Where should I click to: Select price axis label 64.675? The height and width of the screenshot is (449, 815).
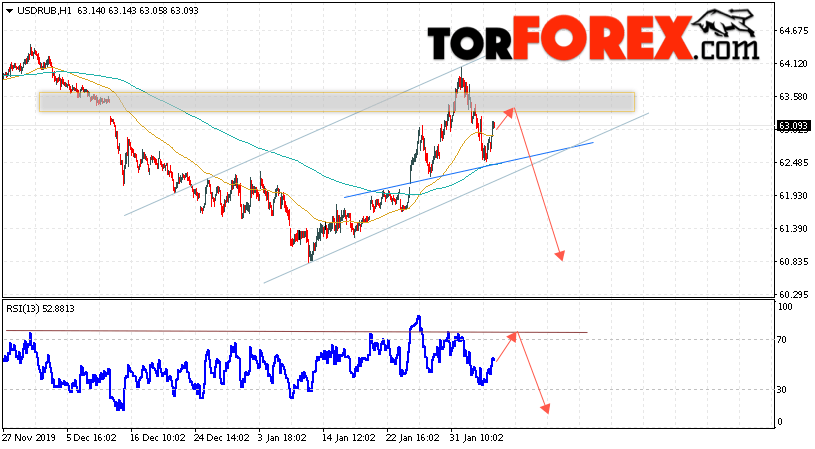(793, 31)
